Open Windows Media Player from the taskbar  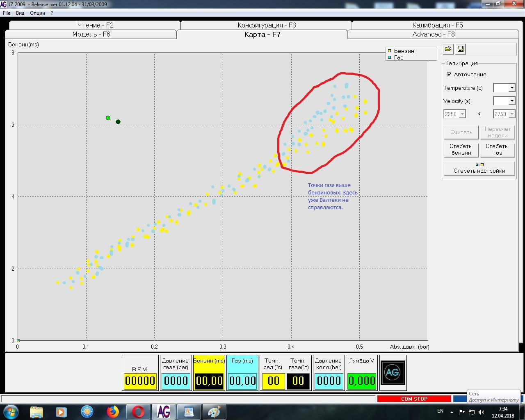coord(62,412)
